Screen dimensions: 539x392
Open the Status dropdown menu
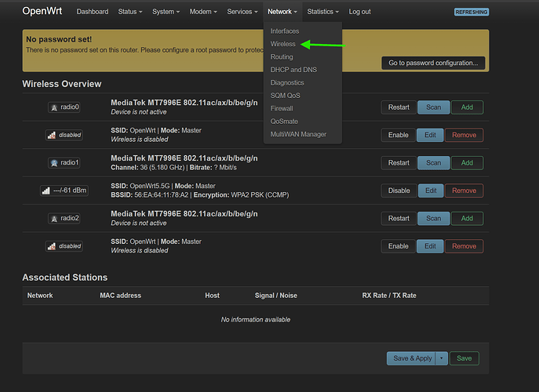click(130, 12)
